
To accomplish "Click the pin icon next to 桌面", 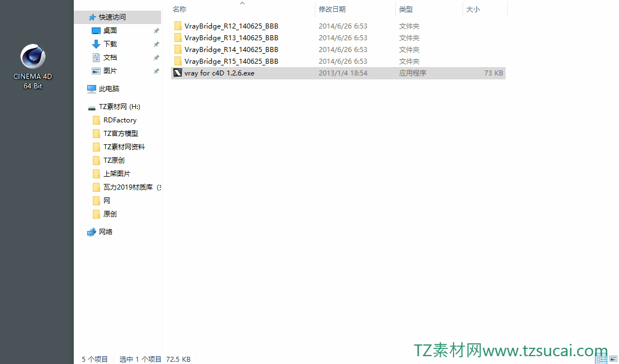I will (157, 31).
